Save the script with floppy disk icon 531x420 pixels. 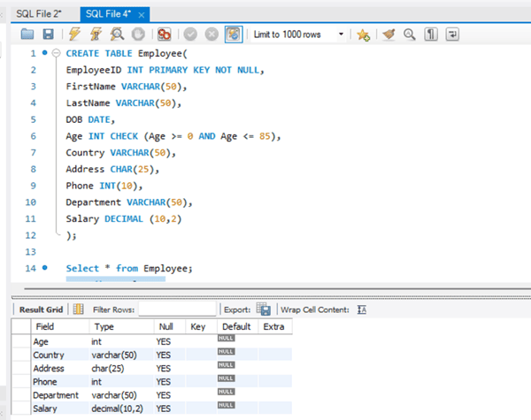click(48, 34)
